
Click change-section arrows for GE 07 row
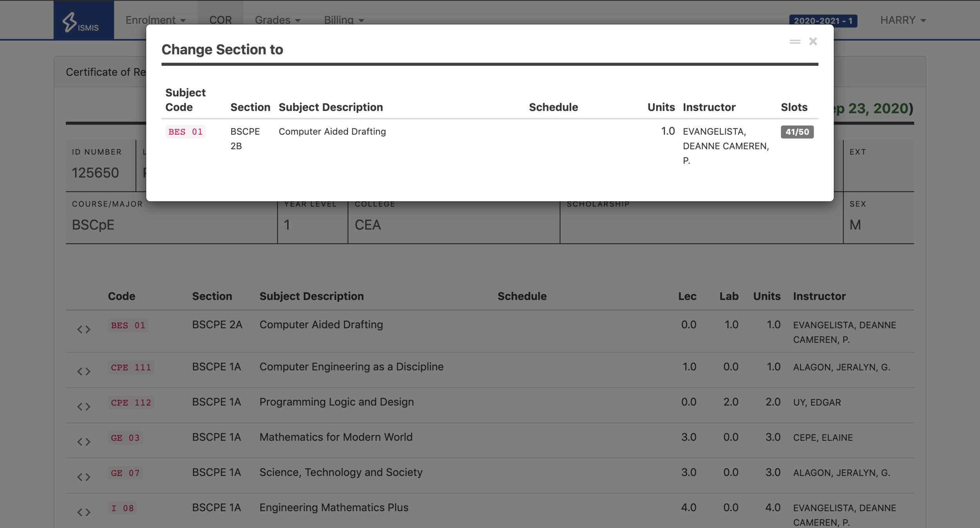point(83,477)
